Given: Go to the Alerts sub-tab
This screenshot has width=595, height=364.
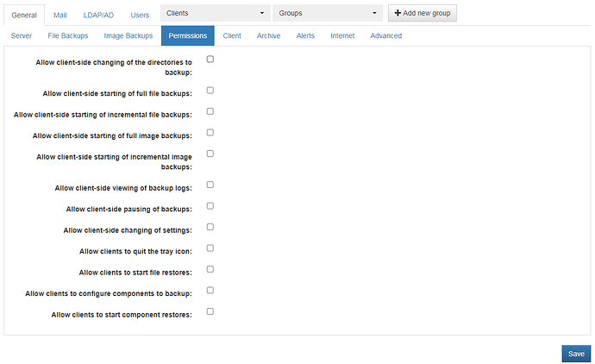Looking at the screenshot, I should [305, 35].
